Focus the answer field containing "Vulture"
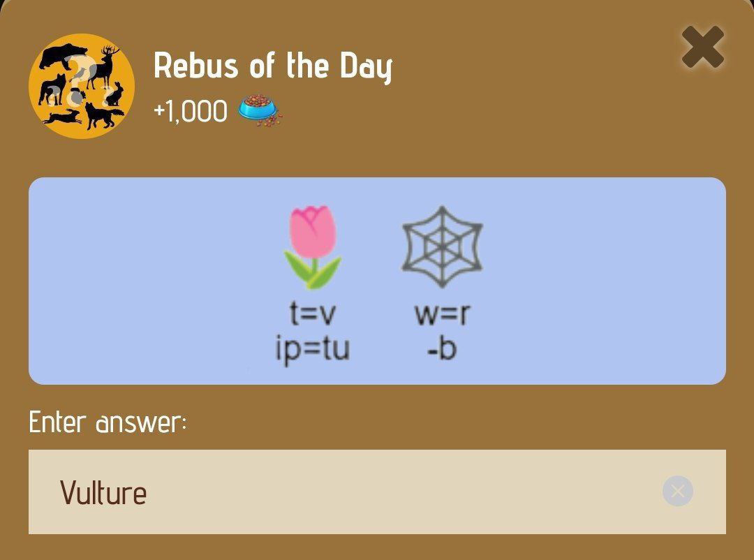754x560 pixels. (377, 492)
